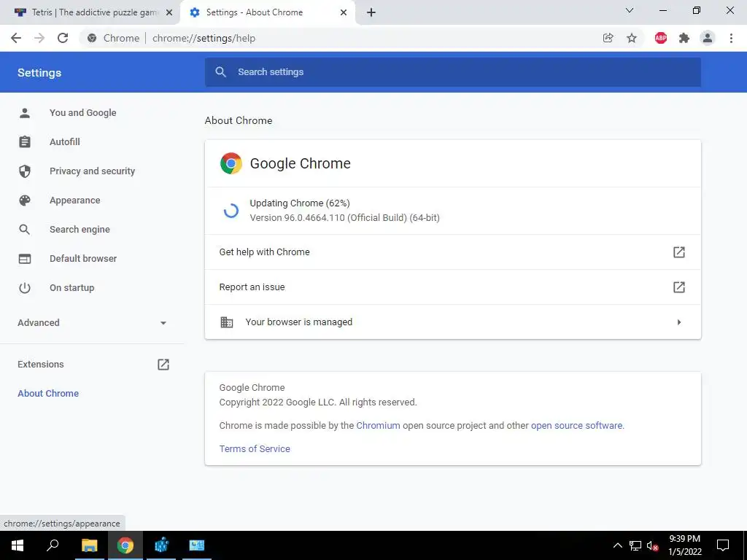Click the share page icon in the address bar
Image resolution: width=747 pixels, height=560 pixels.
click(x=608, y=38)
